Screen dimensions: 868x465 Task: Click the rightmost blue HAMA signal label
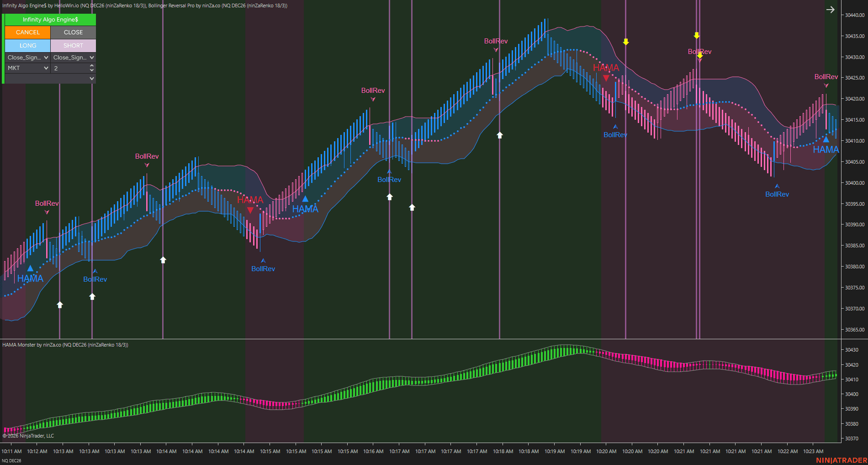[x=826, y=150]
